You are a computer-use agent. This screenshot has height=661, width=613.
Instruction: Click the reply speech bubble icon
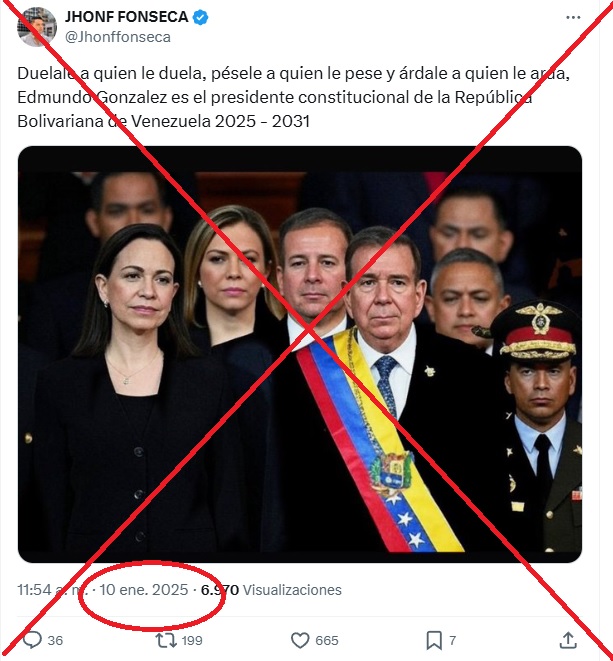32,640
